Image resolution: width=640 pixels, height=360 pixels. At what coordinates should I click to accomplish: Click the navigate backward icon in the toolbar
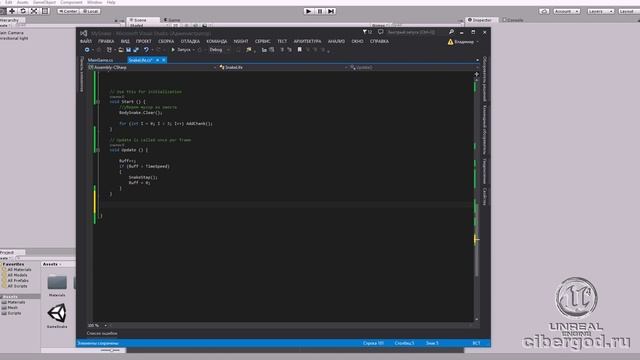(x=87, y=50)
